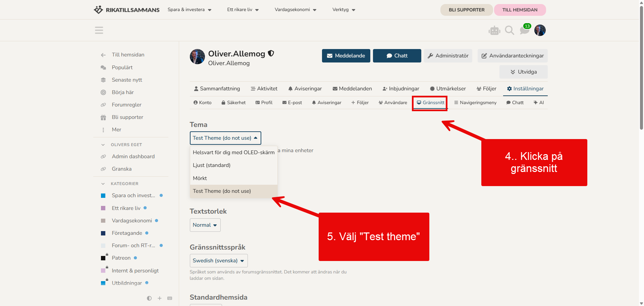Open the sidebar hamburger menu
The image size is (644, 306).
click(x=99, y=30)
